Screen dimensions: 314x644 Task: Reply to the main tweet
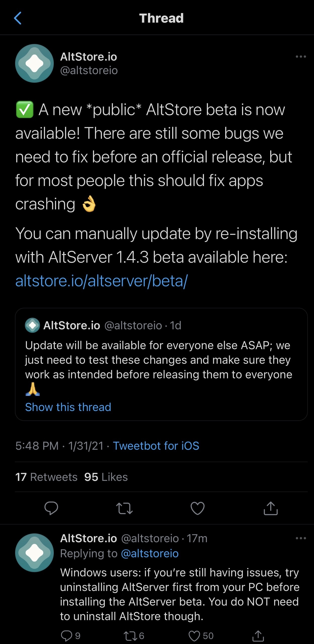(x=51, y=508)
